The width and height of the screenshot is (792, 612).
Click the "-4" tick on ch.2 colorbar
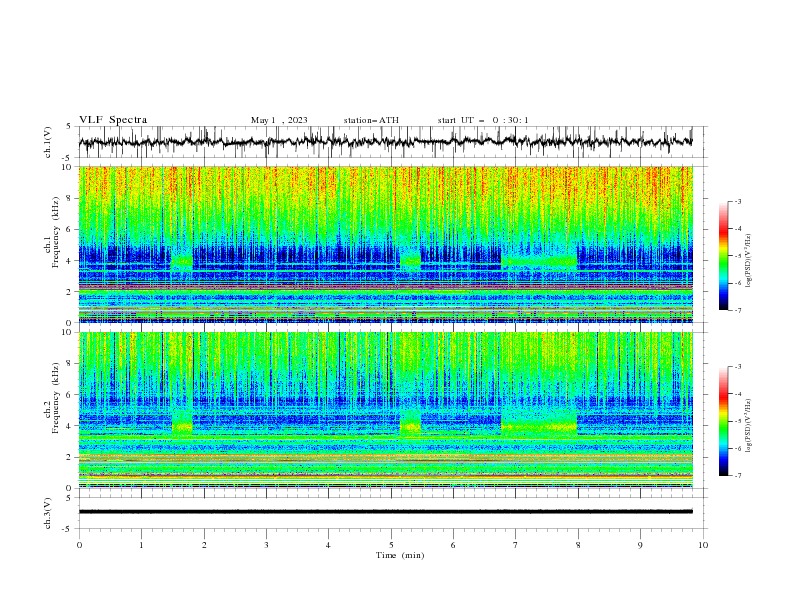(x=737, y=394)
